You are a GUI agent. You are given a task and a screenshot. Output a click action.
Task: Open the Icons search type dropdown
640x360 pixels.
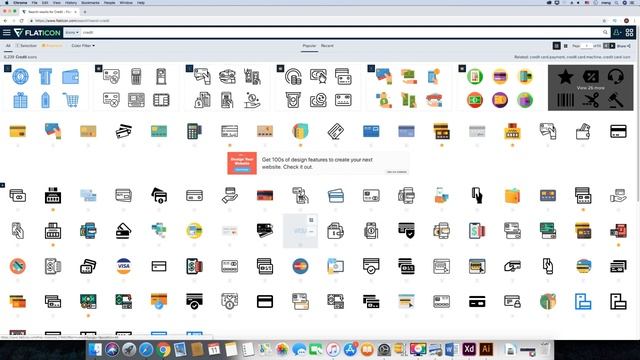(72, 32)
